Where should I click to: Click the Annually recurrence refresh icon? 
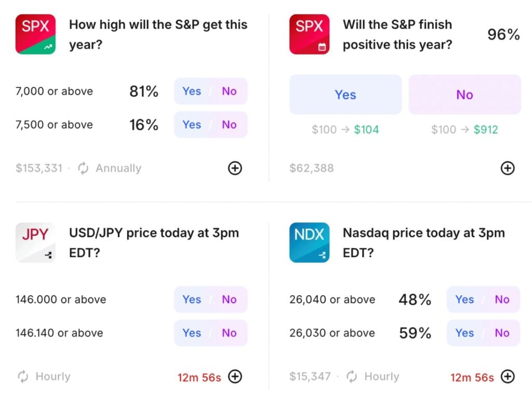tap(83, 168)
